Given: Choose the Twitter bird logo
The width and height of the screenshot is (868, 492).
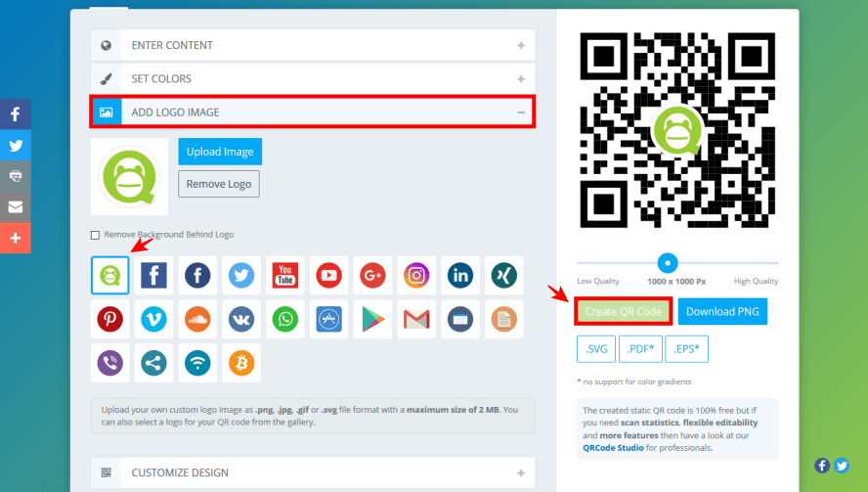Looking at the screenshot, I should (241, 276).
